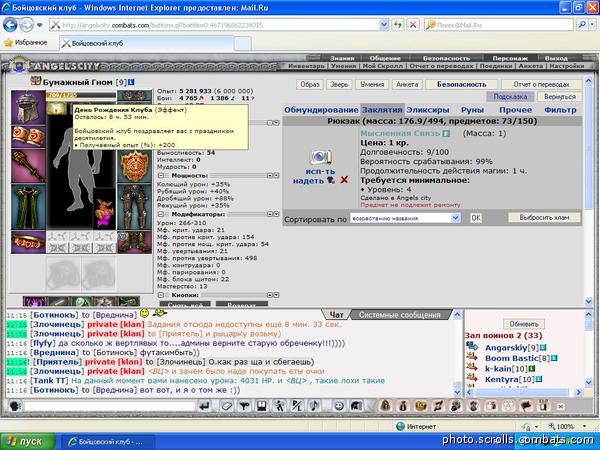
Task: Open the search provider dropdown arrow
Action: tap(592, 25)
